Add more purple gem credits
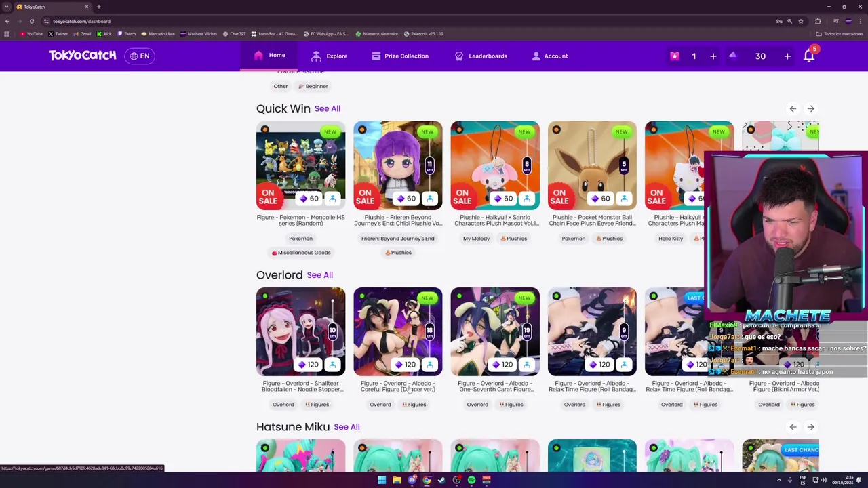Image resolution: width=868 pixels, height=488 pixels. point(787,56)
